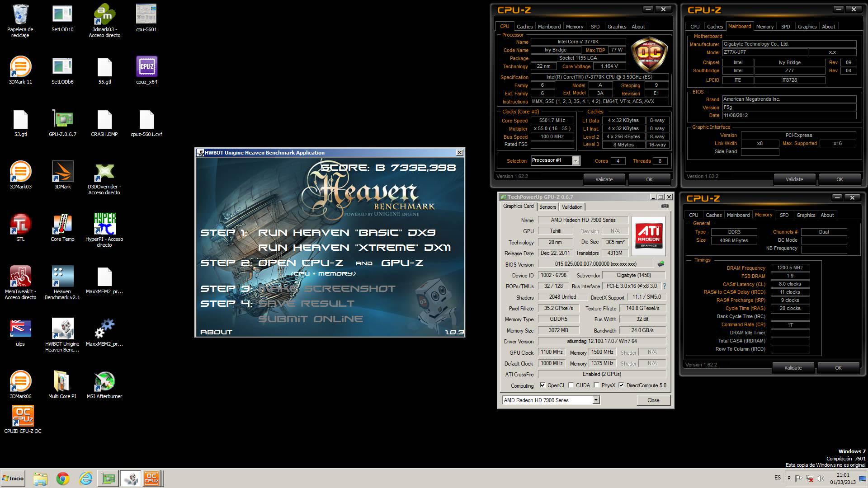Click the GPU-Z BIOS save chip icon

click(x=661, y=264)
